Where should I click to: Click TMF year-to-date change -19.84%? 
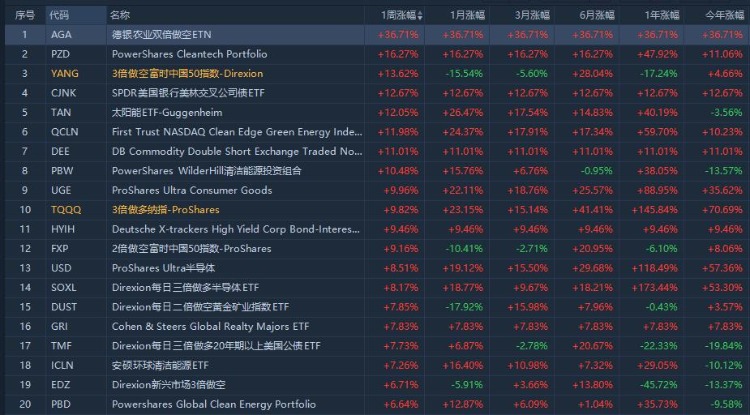coord(724,346)
